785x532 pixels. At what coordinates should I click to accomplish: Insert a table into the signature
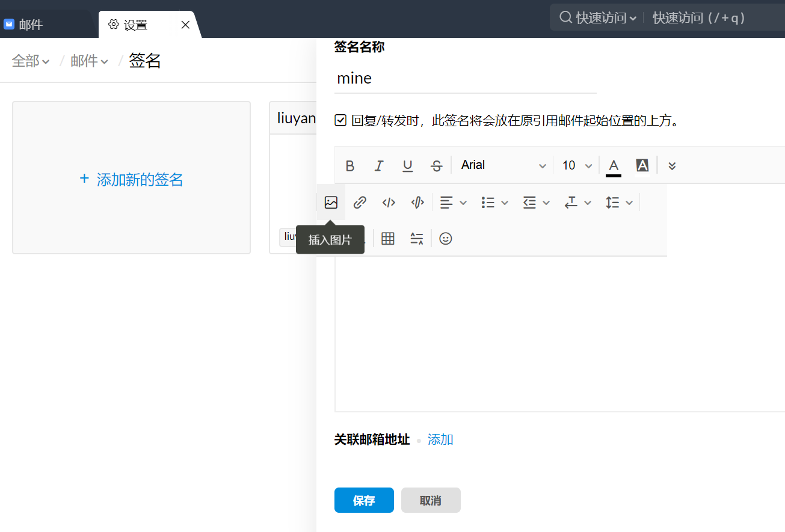(x=388, y=239)
